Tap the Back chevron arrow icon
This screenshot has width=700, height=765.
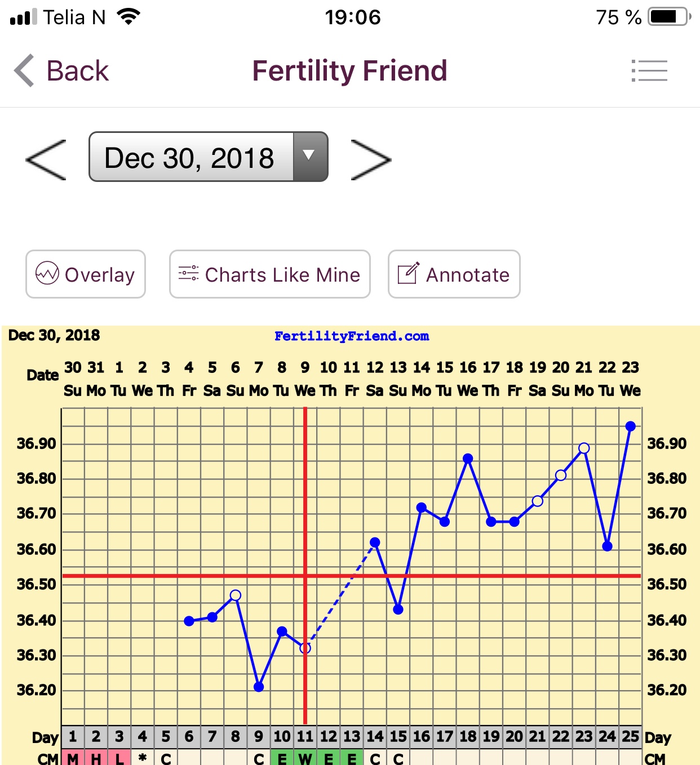(x=24, y=71)
